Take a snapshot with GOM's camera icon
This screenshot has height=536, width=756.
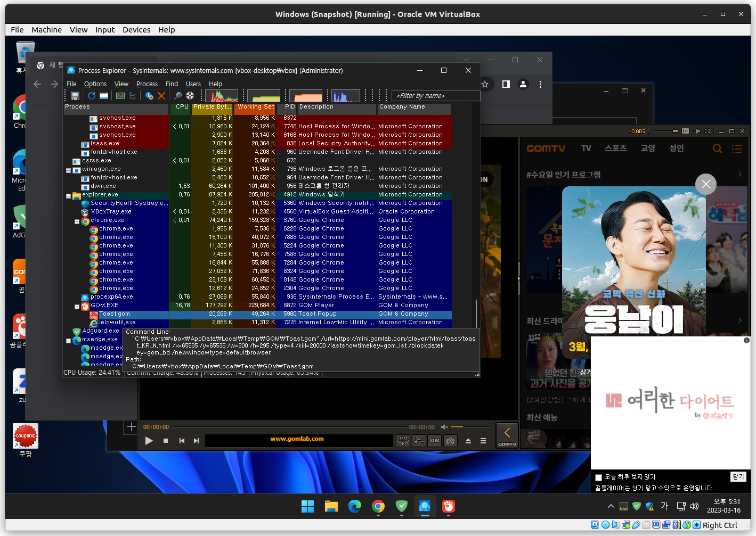pos(450,441)
